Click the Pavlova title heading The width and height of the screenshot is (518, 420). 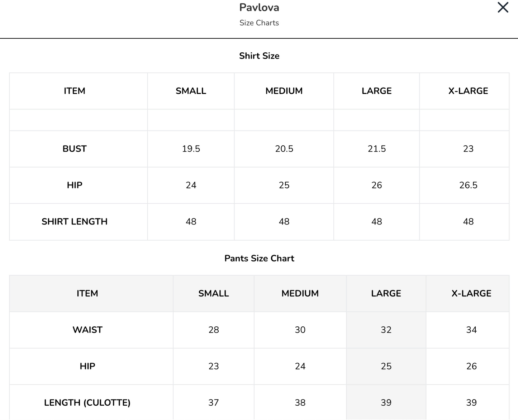pos(259,8)
